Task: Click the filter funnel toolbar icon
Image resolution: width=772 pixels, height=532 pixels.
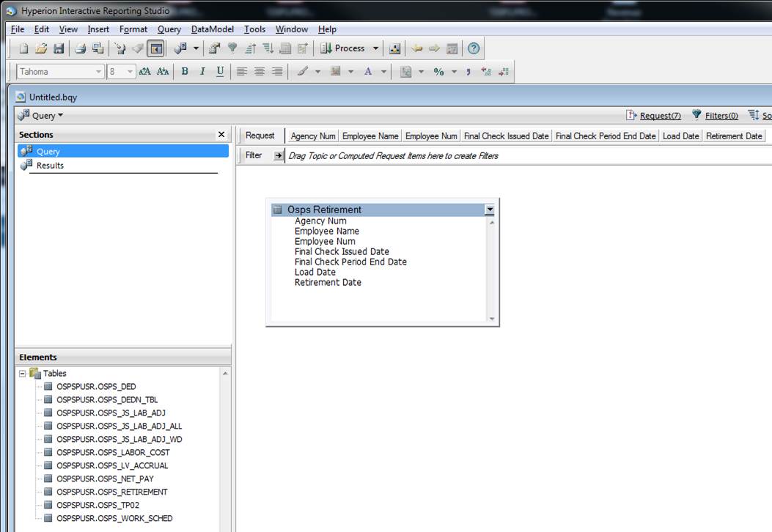Action: pyautogui.click(x=232, y=48)
